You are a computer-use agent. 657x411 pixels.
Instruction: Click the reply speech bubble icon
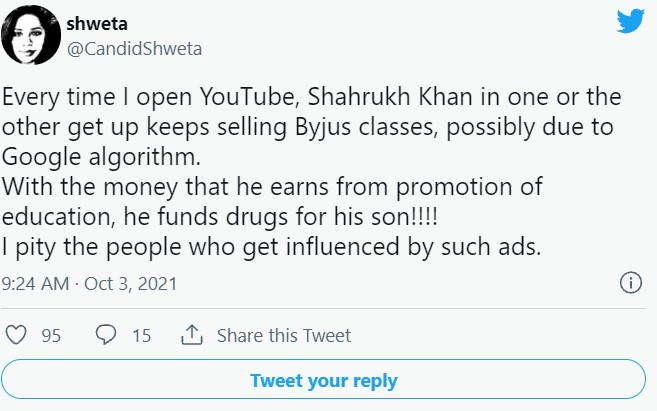click(106, 336)
